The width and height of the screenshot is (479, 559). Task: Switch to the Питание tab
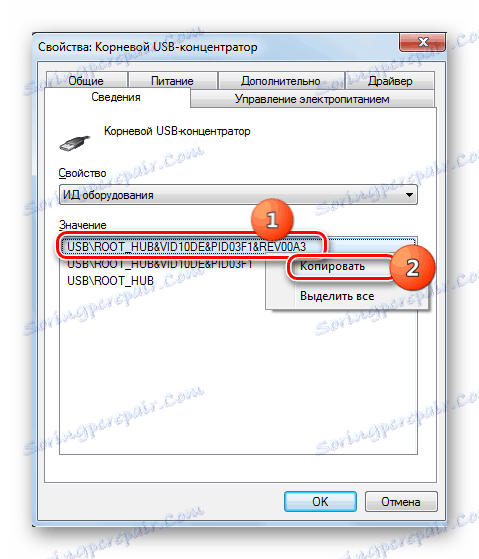coord(172,81)
